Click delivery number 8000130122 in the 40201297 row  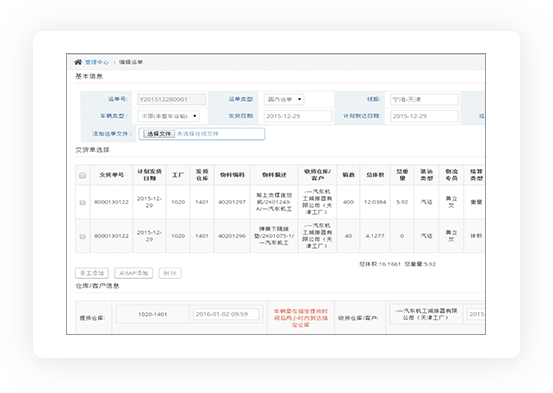[x=111, y=202]
